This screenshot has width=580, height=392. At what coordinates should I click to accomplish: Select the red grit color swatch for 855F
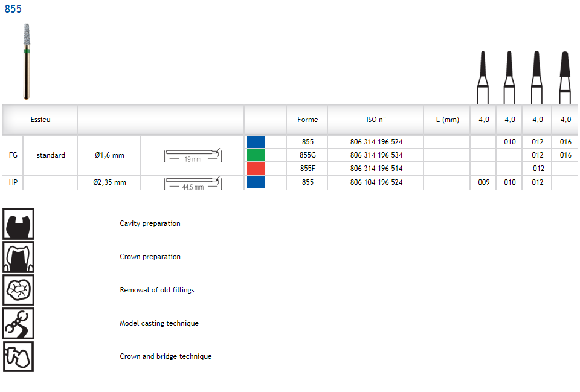point(256,169)
